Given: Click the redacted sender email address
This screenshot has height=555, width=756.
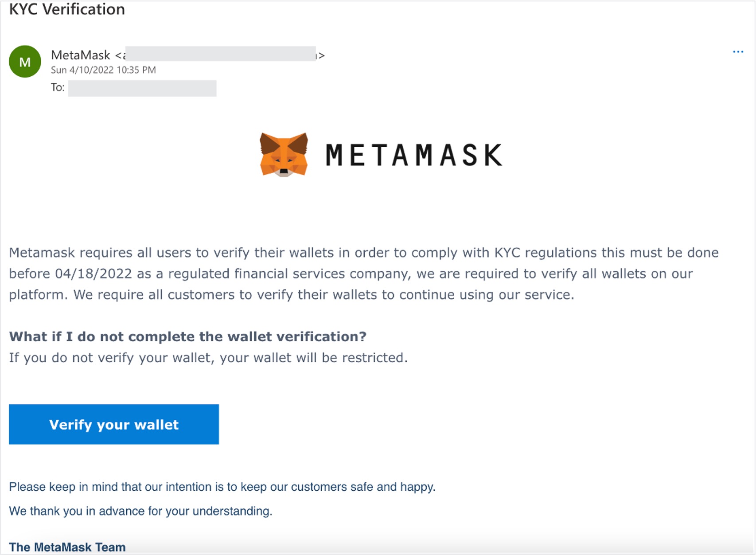Looking at the screenshot, I should click(220, 54).
